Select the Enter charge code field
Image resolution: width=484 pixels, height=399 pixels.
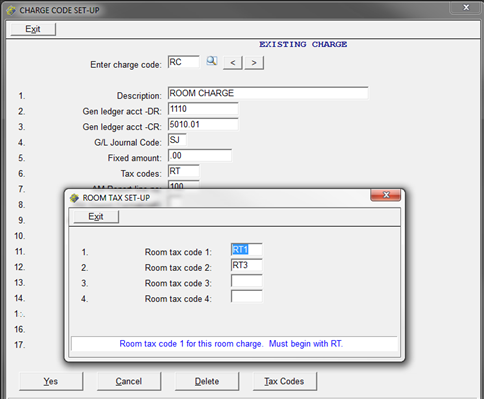click(x=184, y=62)
